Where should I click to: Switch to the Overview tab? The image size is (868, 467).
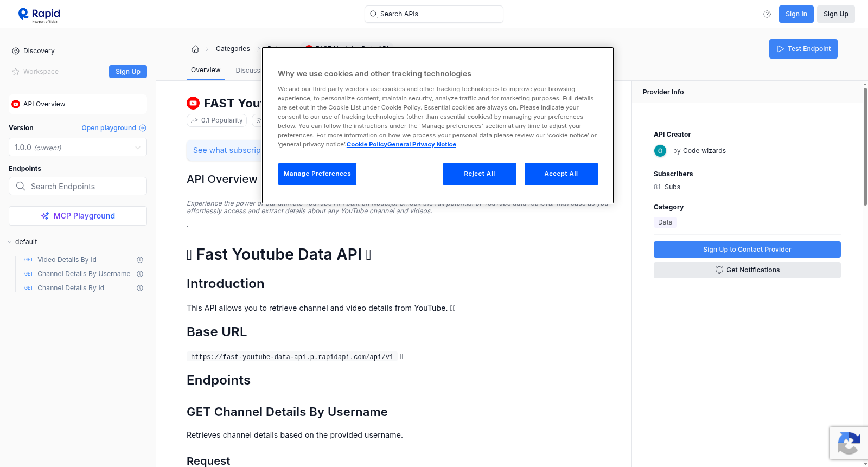coord(206,70)
